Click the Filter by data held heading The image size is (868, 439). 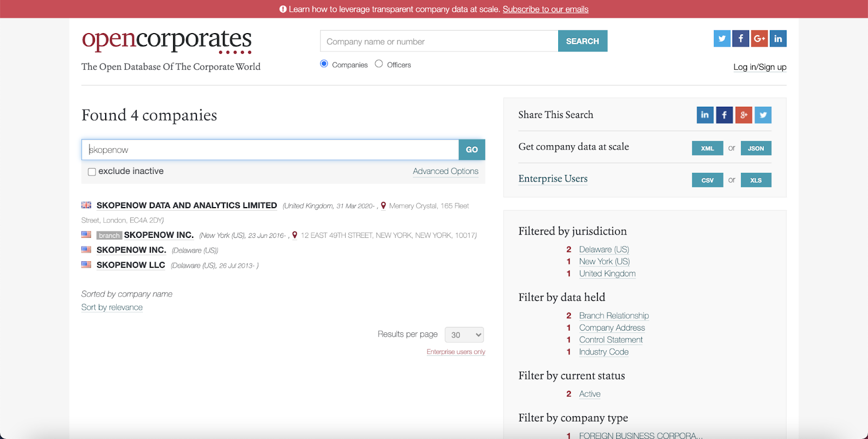[561, 298]
